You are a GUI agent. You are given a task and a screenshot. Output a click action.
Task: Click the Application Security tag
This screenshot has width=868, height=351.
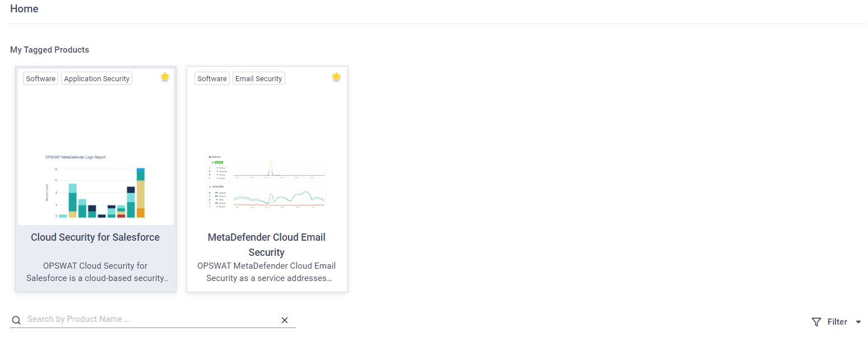coord(97,78)
